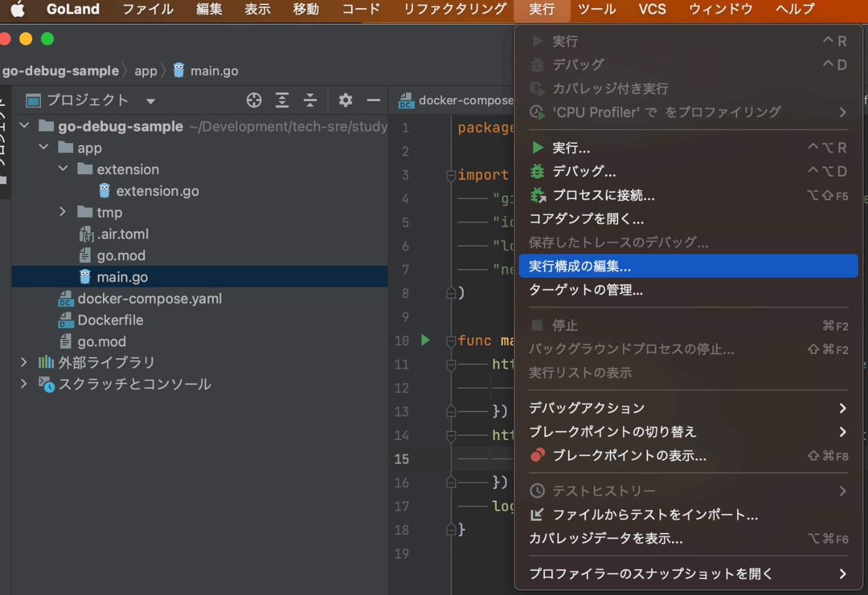Open the ツール menu
The height and width of the screenshot is (595, 868).
tap(596, 9)
